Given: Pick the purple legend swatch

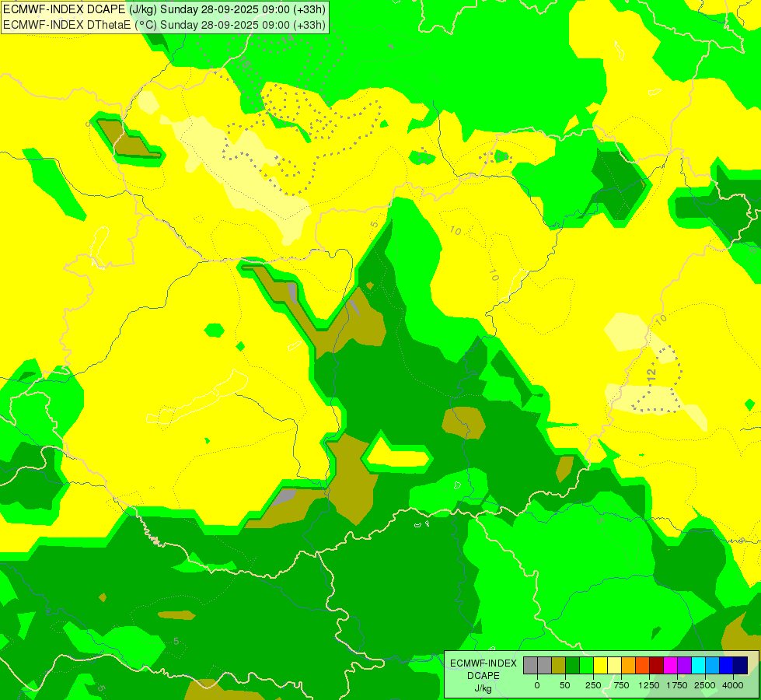Looking at the screenshot, I should click(684, 666).
